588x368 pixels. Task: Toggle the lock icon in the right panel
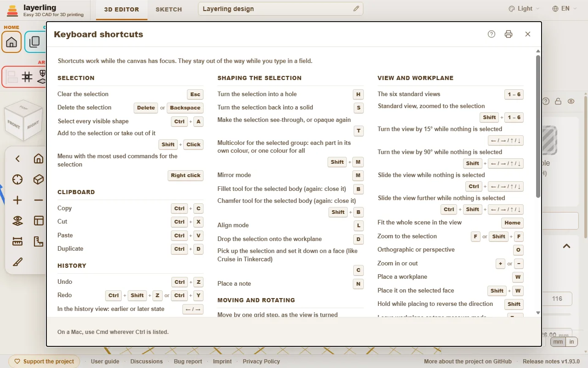pos(558,101)
